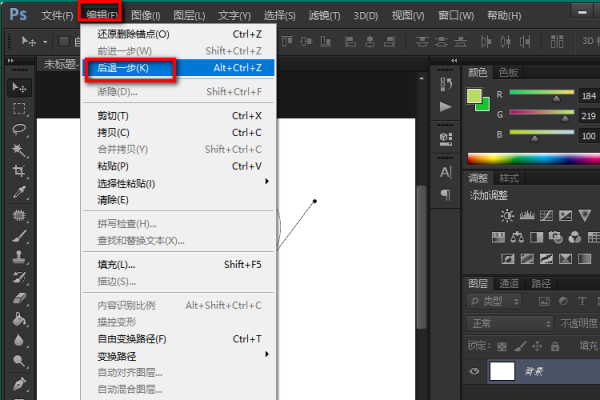Toggle lock transparent pixels
The image size is (600, 400).
(502, 346)
